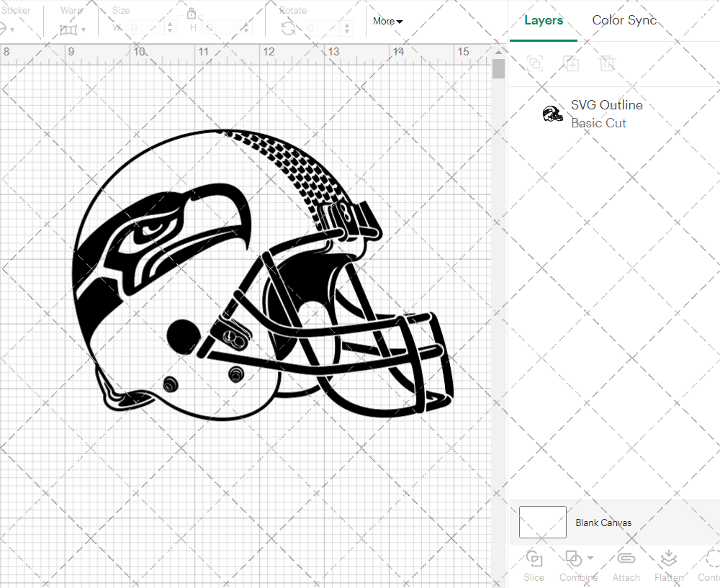Expand the Combine dropdown arrow
720x588 pixels.
coord(590,558)
